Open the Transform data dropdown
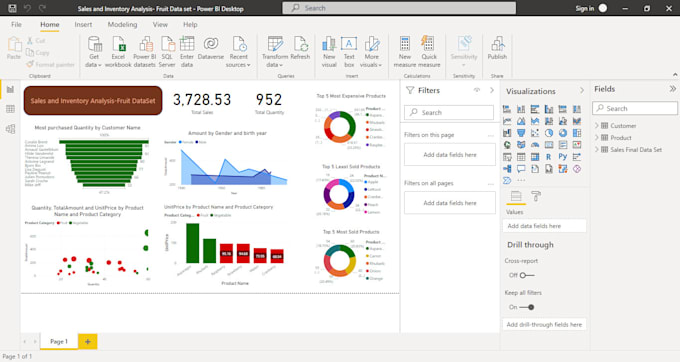This screenshot has height=362, width=680. [275, 52]
